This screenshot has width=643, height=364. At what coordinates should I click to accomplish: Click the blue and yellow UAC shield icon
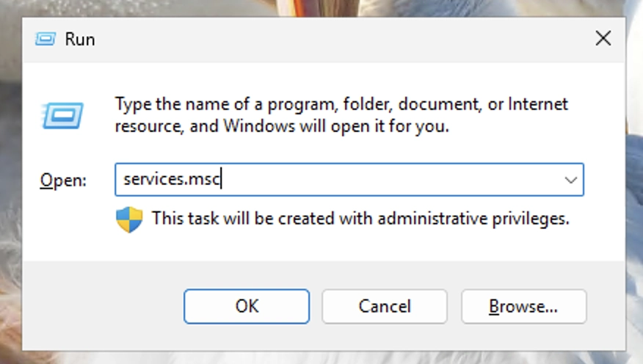pyautogui.click(x=129, y=219)
